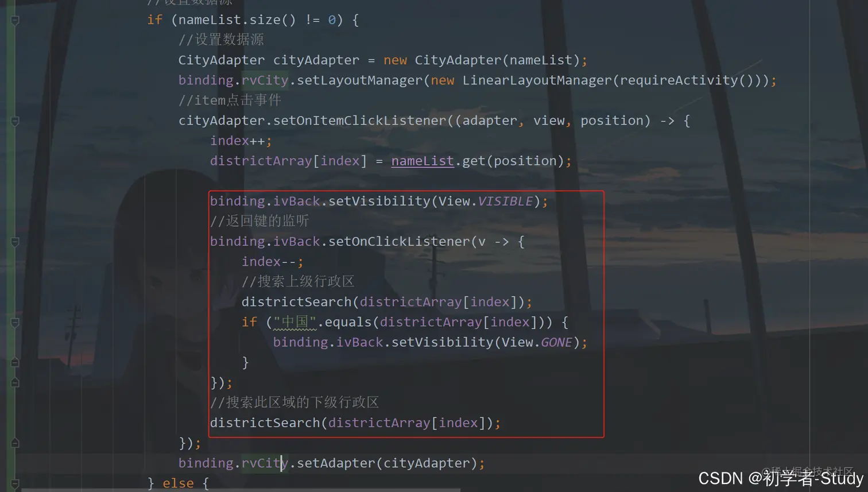
Task: Collapse the if nameList.size() block fold marker
Action: tap(15, 20)
